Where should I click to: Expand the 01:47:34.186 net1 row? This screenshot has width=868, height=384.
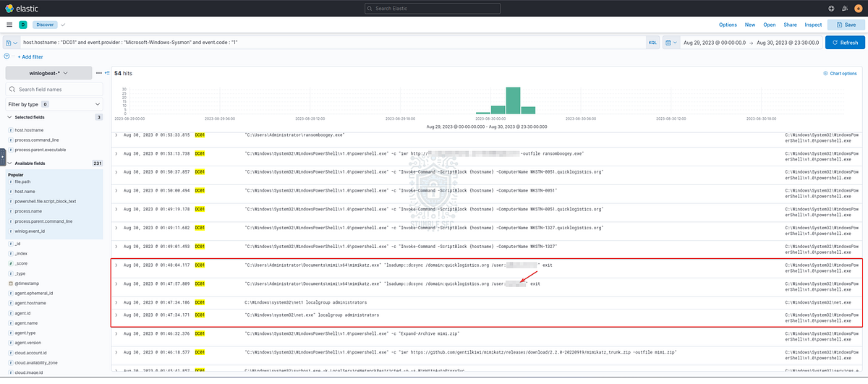tap(116, 302)
